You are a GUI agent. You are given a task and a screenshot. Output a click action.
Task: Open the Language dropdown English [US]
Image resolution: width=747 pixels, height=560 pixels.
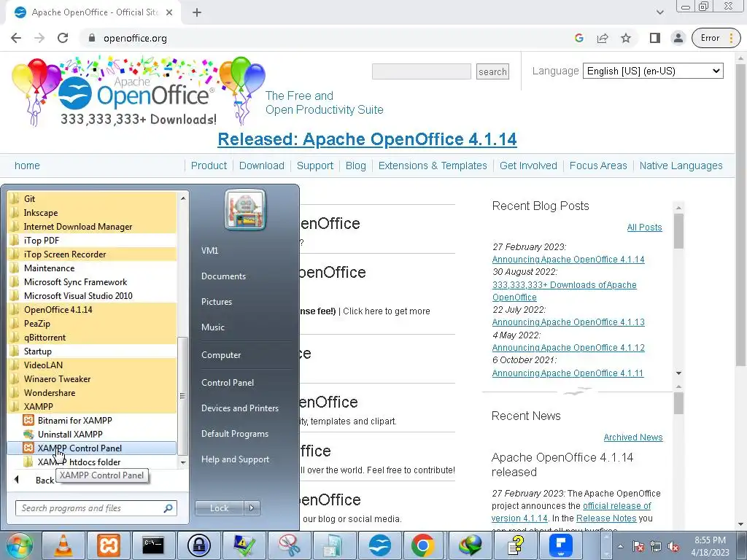[653, 71]
